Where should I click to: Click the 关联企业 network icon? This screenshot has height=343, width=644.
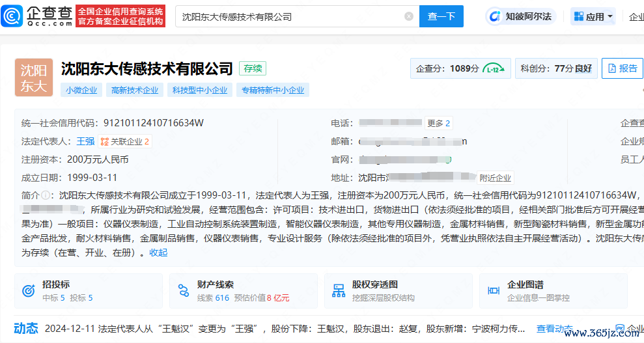pyautogui.click(x=105, y=141)
